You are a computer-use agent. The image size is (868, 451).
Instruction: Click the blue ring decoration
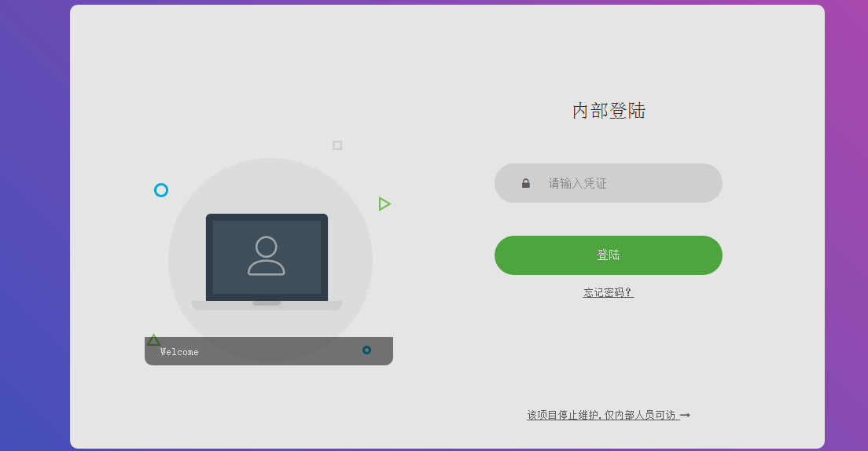point(161,190)
